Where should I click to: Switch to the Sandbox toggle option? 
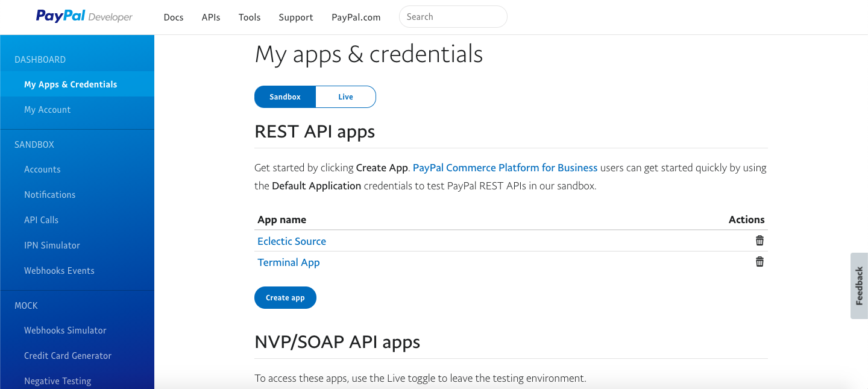[285, 96]
